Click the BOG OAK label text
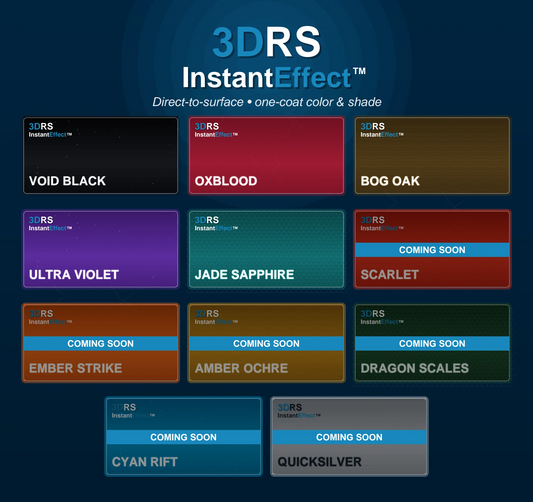Screen dimensions: 533x502 [390, 181]
